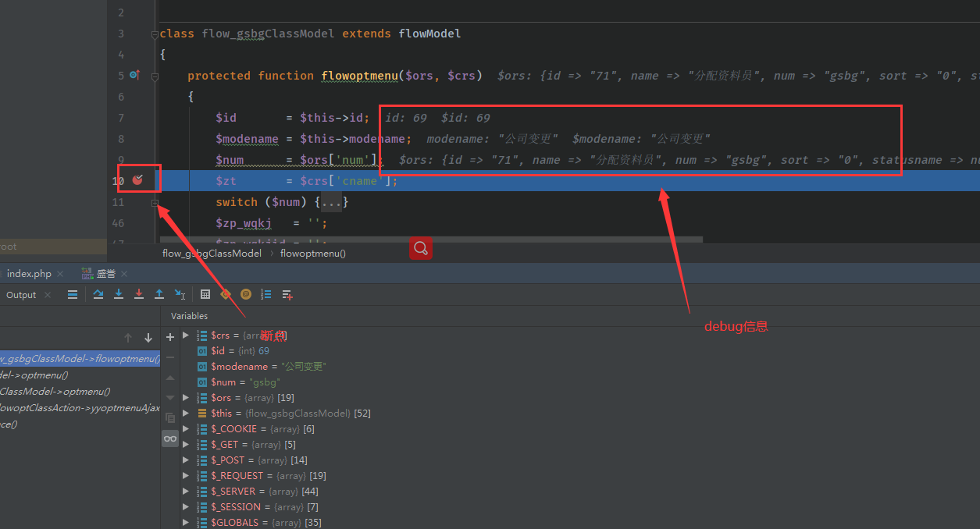Open the Evaluate Expression calculator icon
The height and width of the screenshot is (529, 980).
(x=205, y=294)
